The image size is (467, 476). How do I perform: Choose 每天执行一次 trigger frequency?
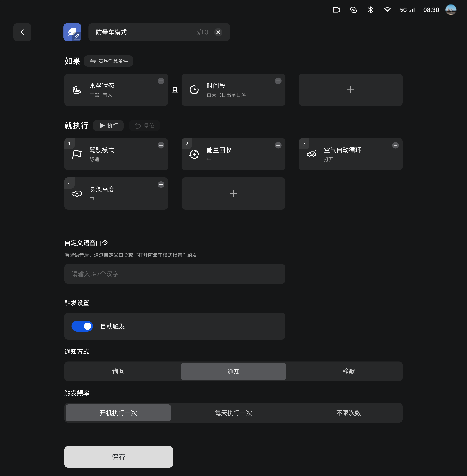[233, 413]
